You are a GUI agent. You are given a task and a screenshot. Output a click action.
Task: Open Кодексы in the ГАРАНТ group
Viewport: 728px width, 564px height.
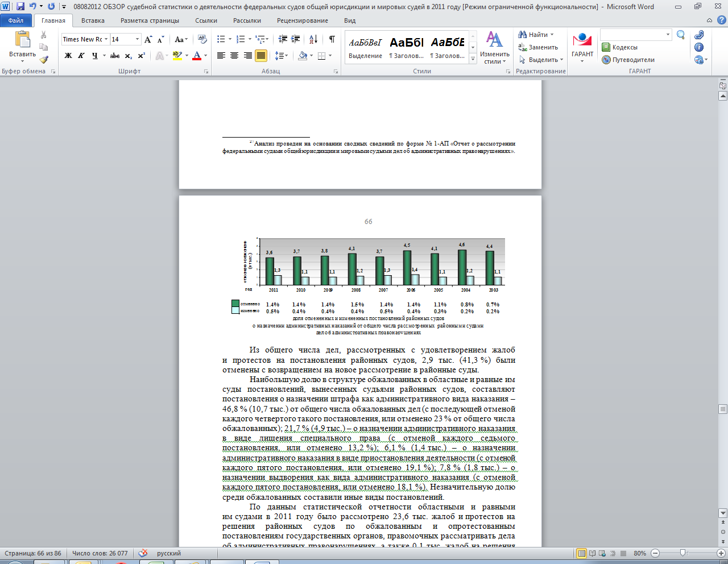pos(619,47)
